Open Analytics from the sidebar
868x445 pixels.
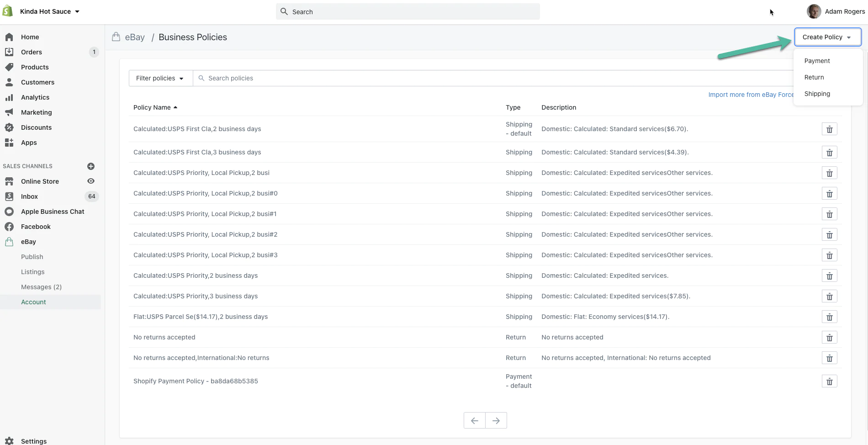35,97
